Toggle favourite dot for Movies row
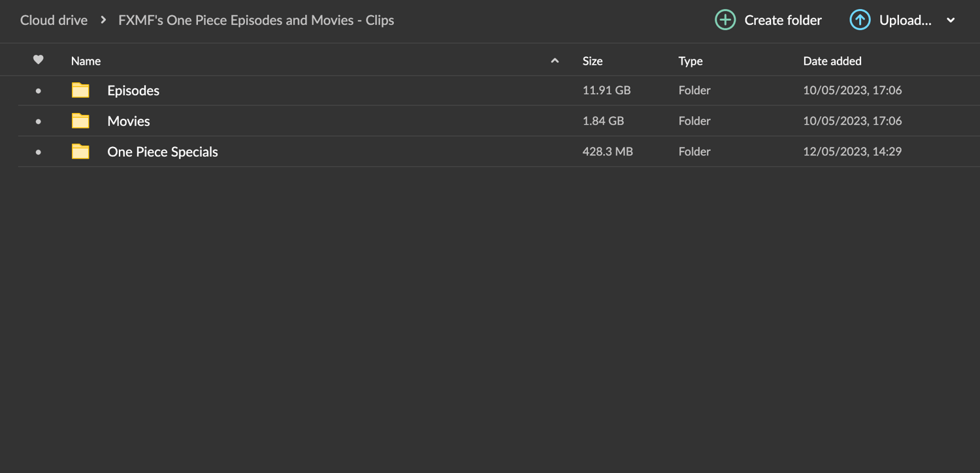Image resolution: width=980 pixels, height=473 pixels. 39,122
